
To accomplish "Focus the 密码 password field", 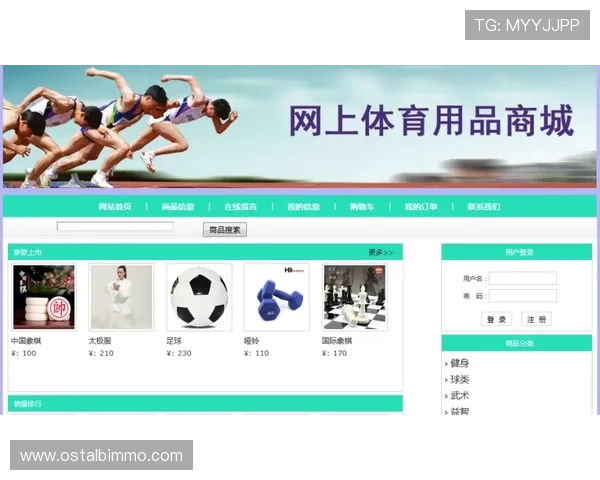I will tap(523, 296).
